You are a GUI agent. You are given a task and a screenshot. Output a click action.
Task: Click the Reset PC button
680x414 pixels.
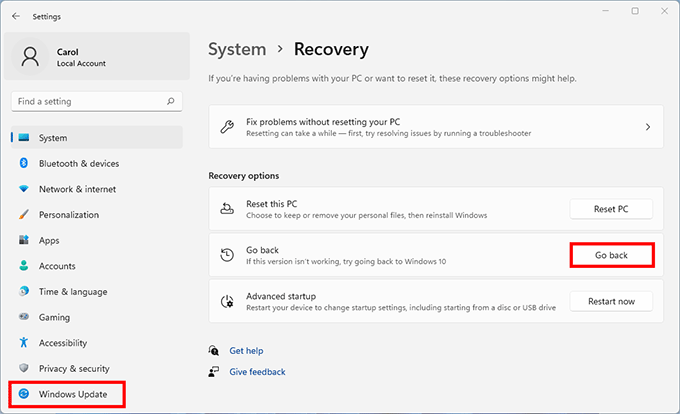coord(611,209)
